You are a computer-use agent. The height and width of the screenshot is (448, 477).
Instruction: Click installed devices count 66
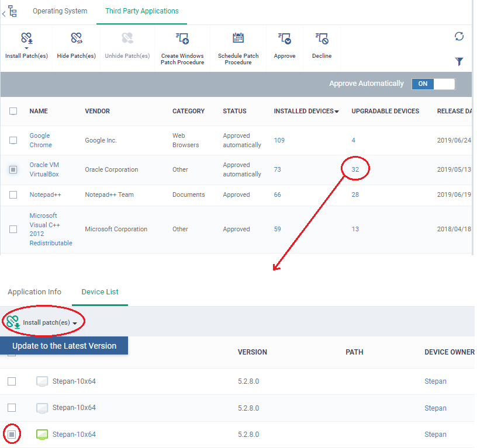click(x=277, y=195)
